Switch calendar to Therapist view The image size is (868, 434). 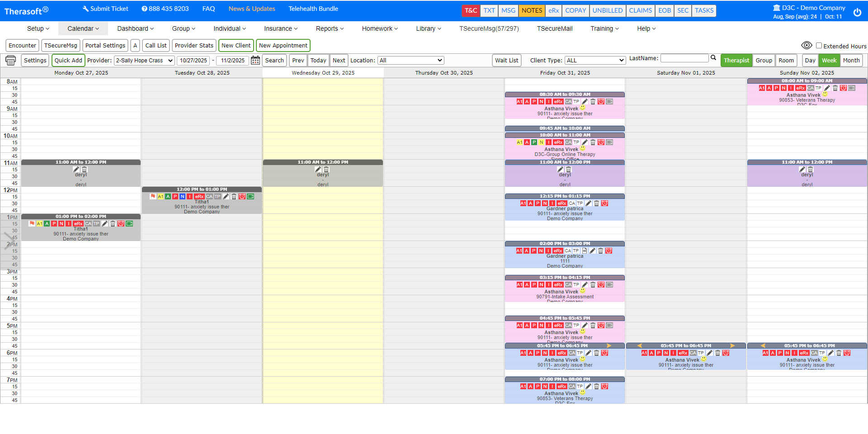(x=736, y=61)
